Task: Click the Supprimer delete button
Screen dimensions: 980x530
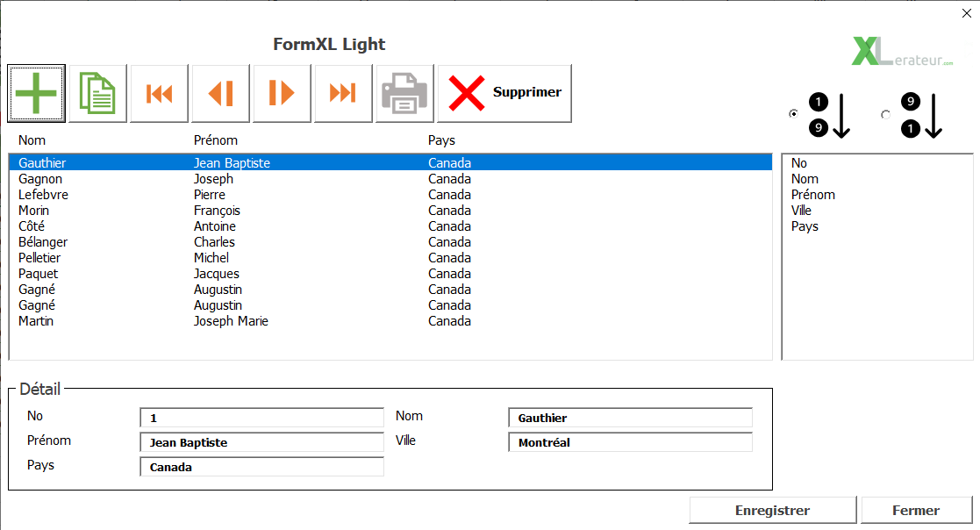Action: click(x=504, y=93)
